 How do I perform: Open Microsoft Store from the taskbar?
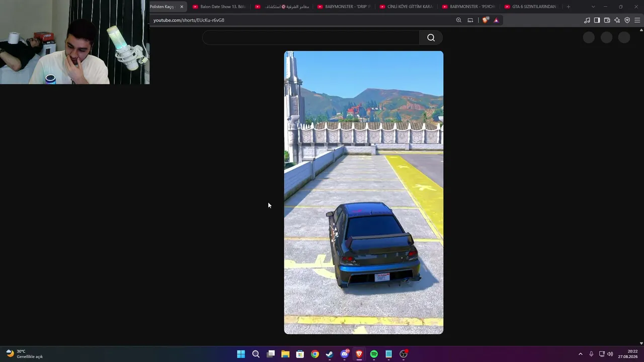(x=300, y=354)
